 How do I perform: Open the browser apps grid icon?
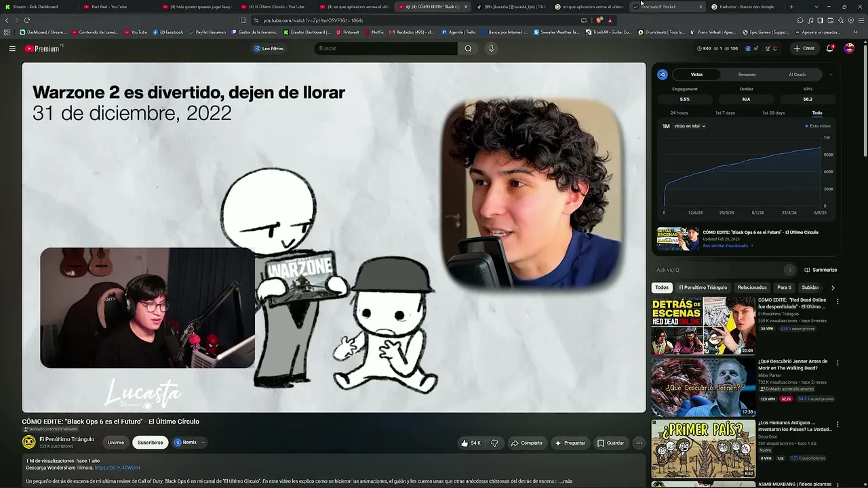click(x=7, y=32)
